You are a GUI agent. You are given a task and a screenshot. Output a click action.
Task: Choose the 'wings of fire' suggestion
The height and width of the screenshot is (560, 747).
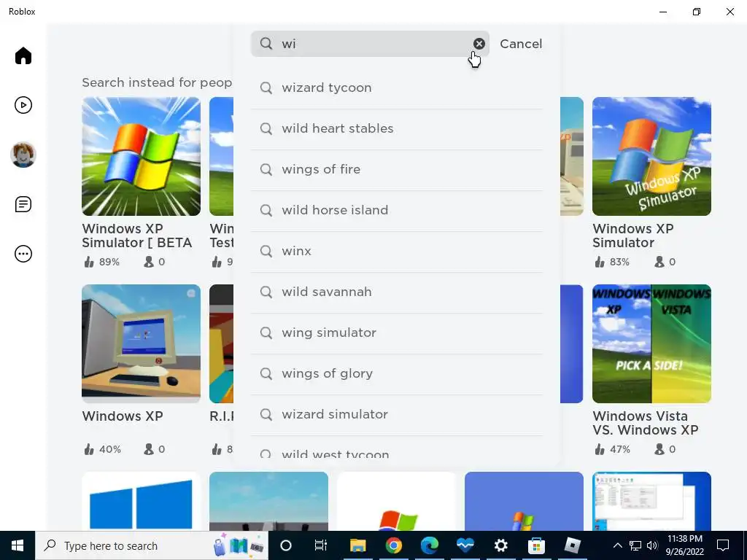coord(397,169)
